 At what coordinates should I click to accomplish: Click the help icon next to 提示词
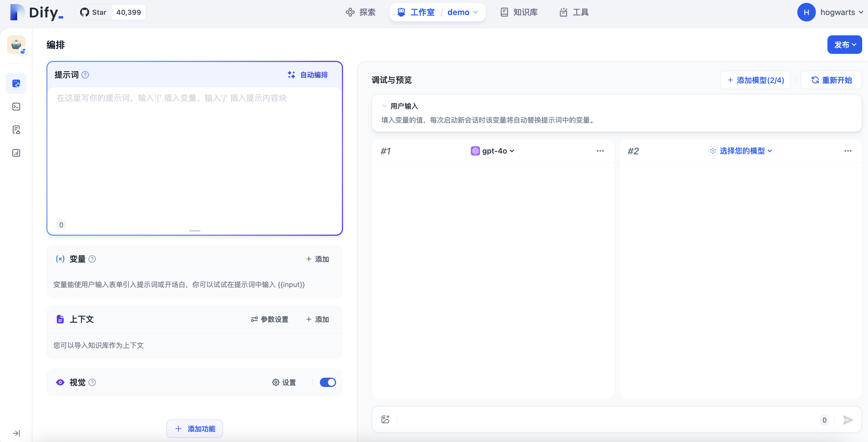85,75
